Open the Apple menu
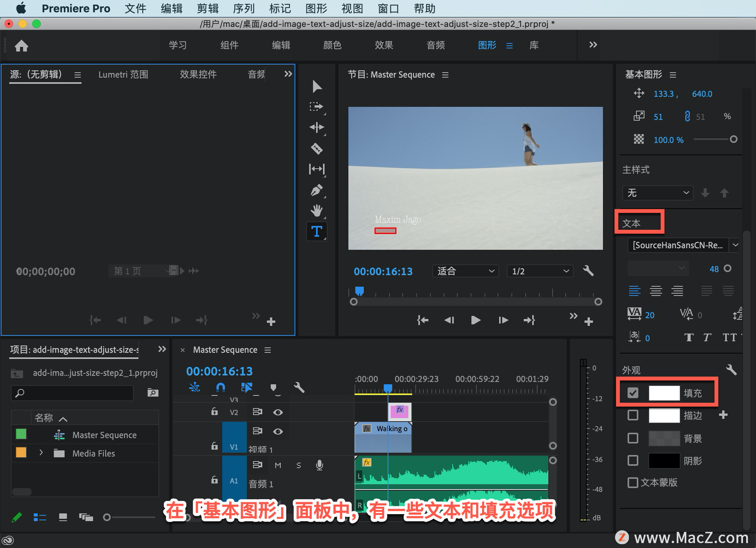This screenshot has width=756, height=548. [x=20, y=8]
